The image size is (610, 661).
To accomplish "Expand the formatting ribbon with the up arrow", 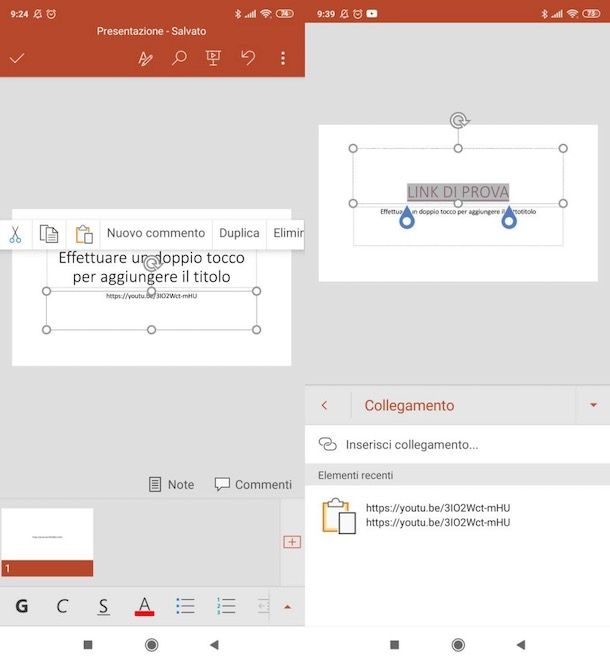I will (288, 607).
